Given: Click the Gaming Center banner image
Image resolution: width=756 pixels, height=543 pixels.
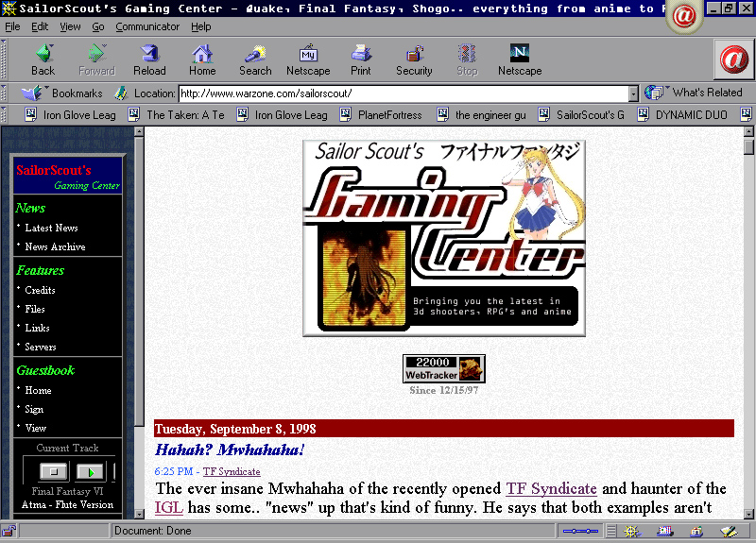Looking at the screenshot, I should [x=444, y=239].
